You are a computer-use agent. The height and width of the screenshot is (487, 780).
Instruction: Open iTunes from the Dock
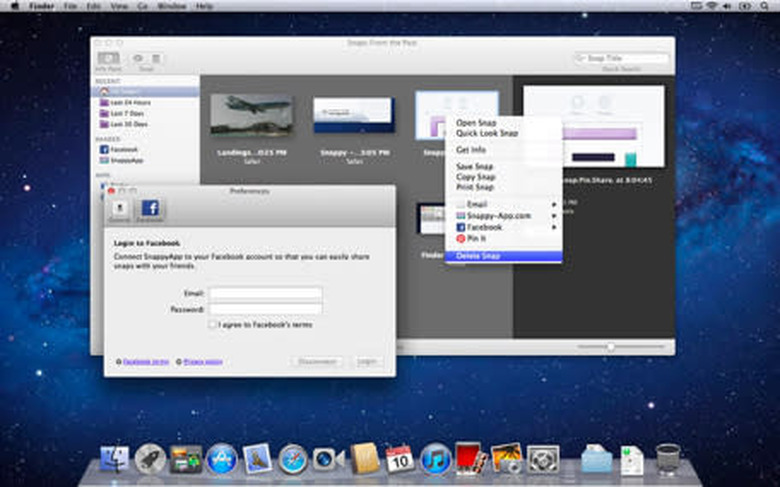[x=436, y=459]
